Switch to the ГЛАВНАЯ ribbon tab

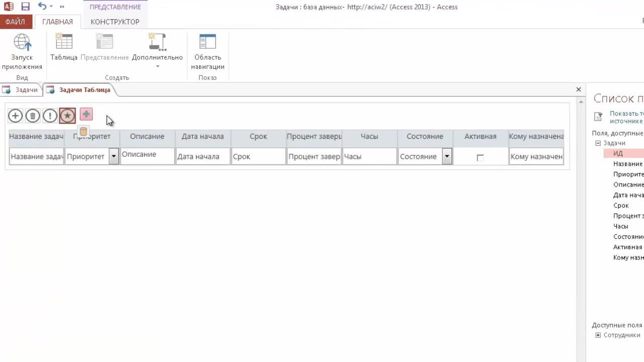point(57,22)
